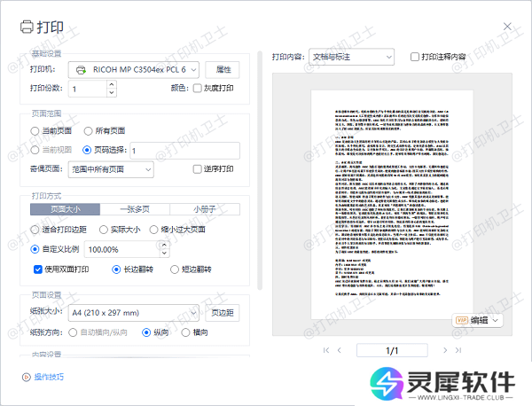Screen dimensions: 532x406
Task: Select 当前页面 radio button
Action: point(35,131)
